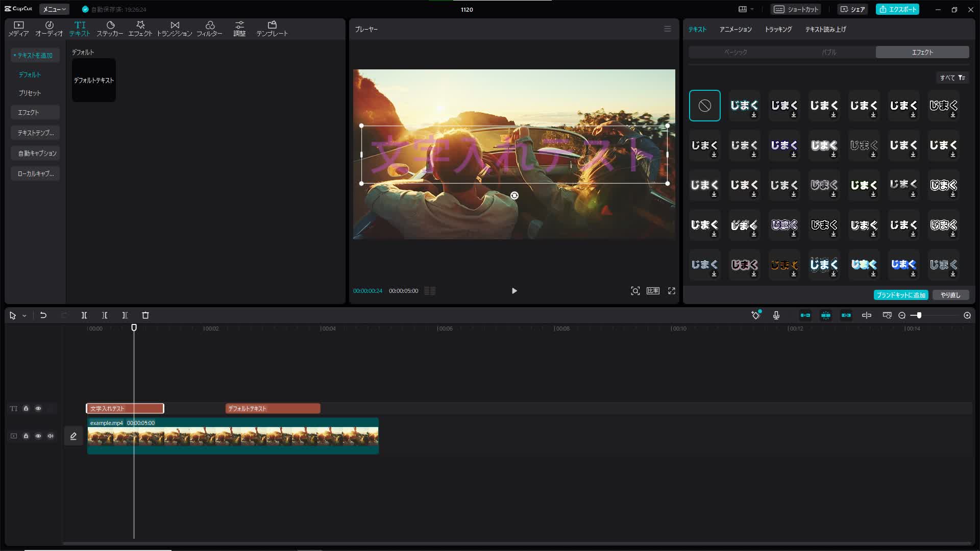Click the timeline zoom-in magnifier
Viewport: 980px width, 551px height.
[967, 315]
